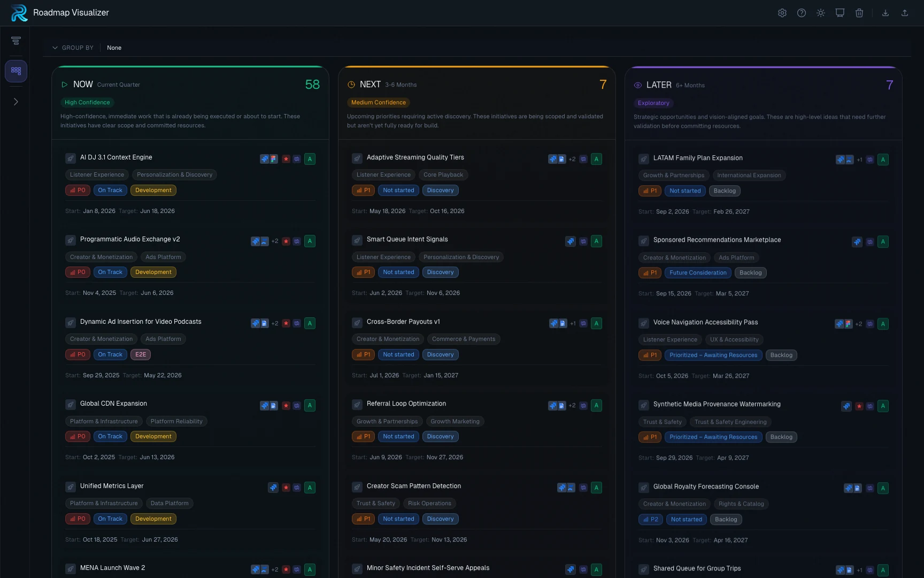
Task: Click the NEXT column clock icon
Action: (x=351, y=85)
